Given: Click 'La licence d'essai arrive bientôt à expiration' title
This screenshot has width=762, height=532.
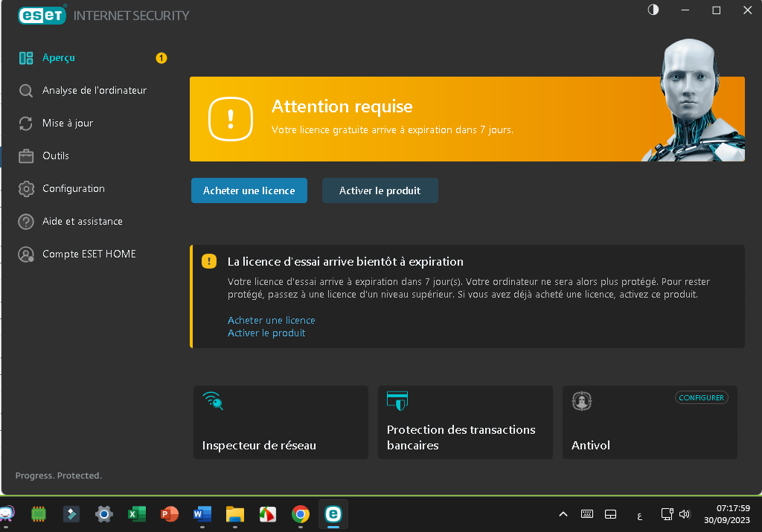Looking at the screenshot, I should pyautogui.click(x=345, y=262).
